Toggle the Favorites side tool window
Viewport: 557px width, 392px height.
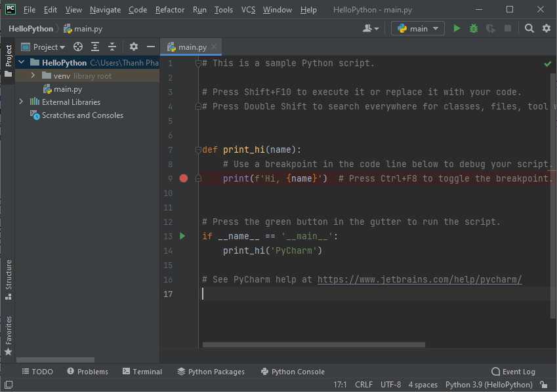coord(8,336)
